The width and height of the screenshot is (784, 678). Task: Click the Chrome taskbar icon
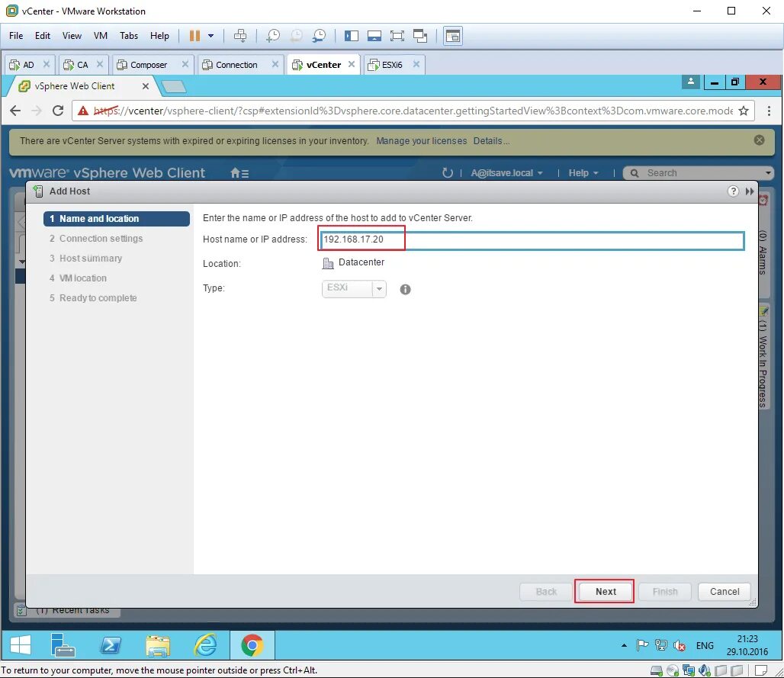pos(252,645)
